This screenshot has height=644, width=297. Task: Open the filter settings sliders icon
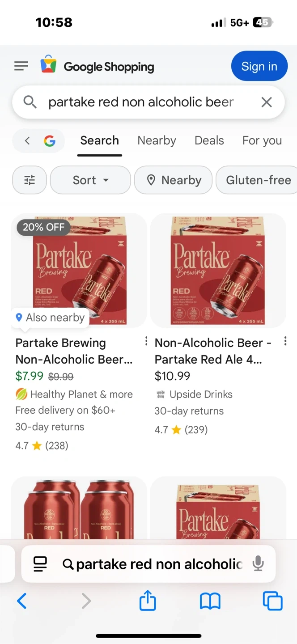[x=30, y=180]
